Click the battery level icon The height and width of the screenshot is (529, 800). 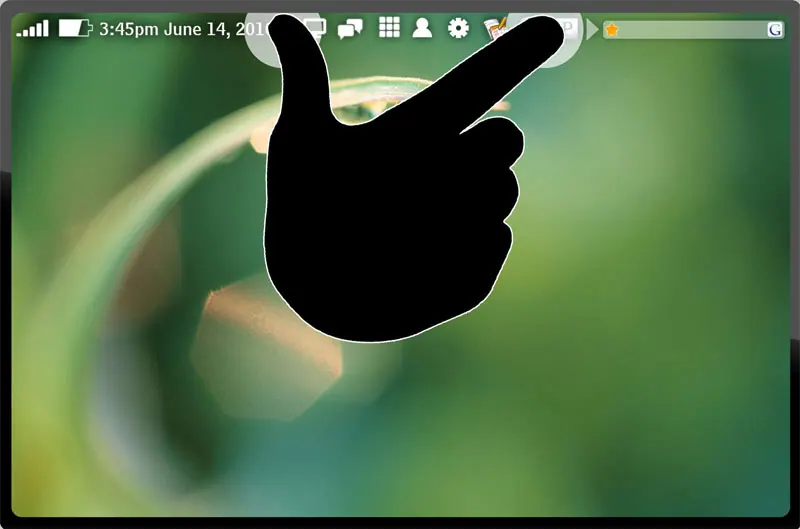[x=76, y=29]
